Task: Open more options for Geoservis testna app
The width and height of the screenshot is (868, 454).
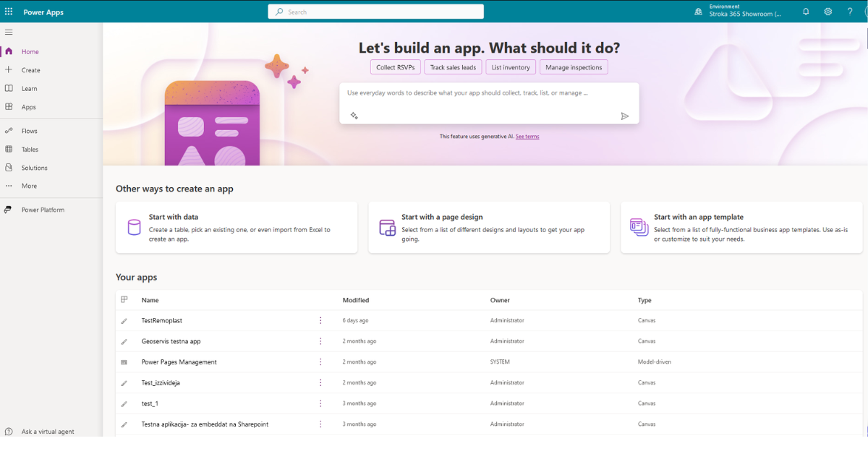Action: point(320,341)
